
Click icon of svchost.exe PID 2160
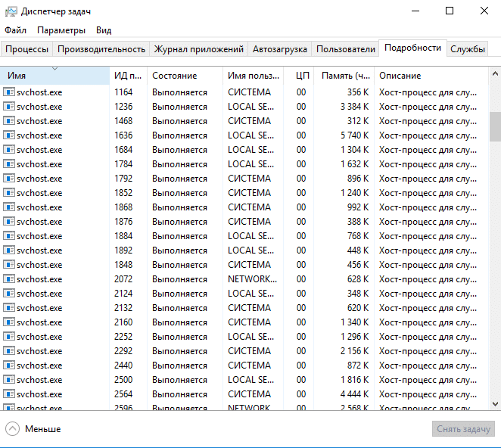click(9, 322)
